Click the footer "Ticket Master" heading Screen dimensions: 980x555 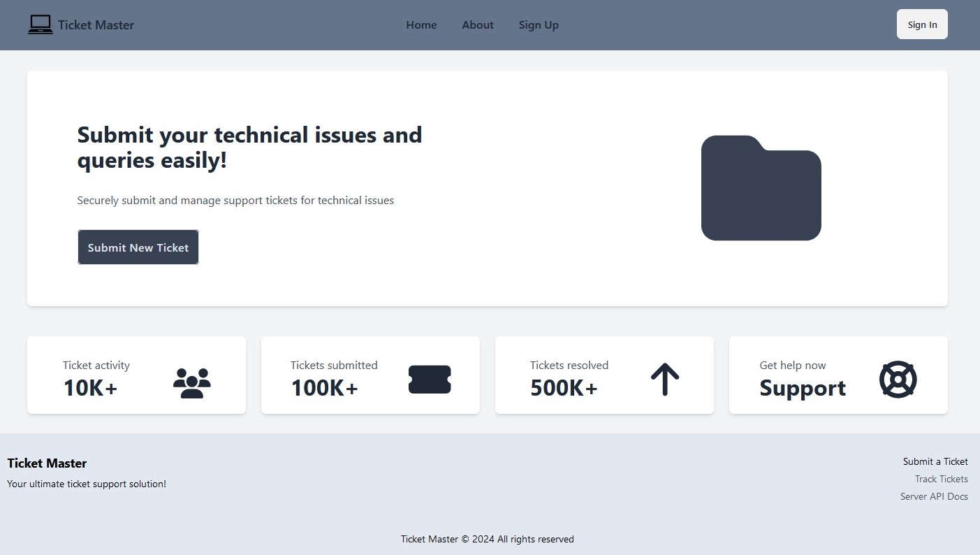pos(47,463)
